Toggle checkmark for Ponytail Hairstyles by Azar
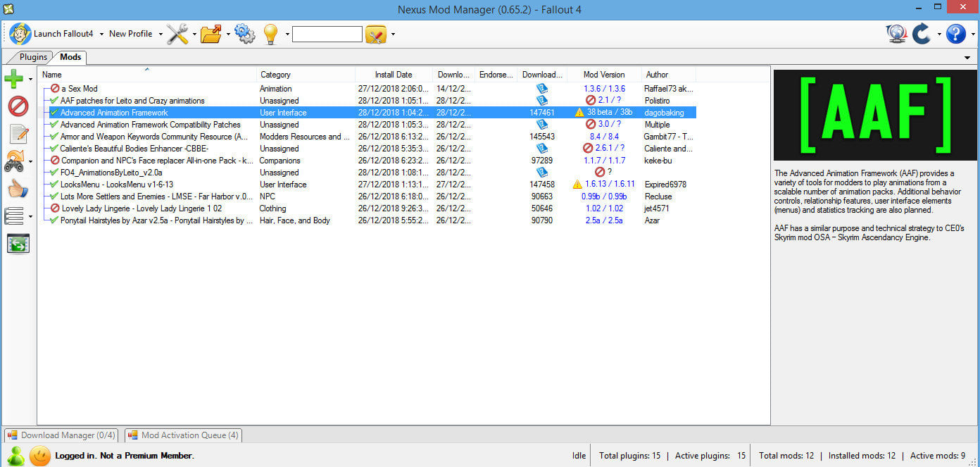The image size is (980, 467). pyautogui.click(x=54, y=220)
